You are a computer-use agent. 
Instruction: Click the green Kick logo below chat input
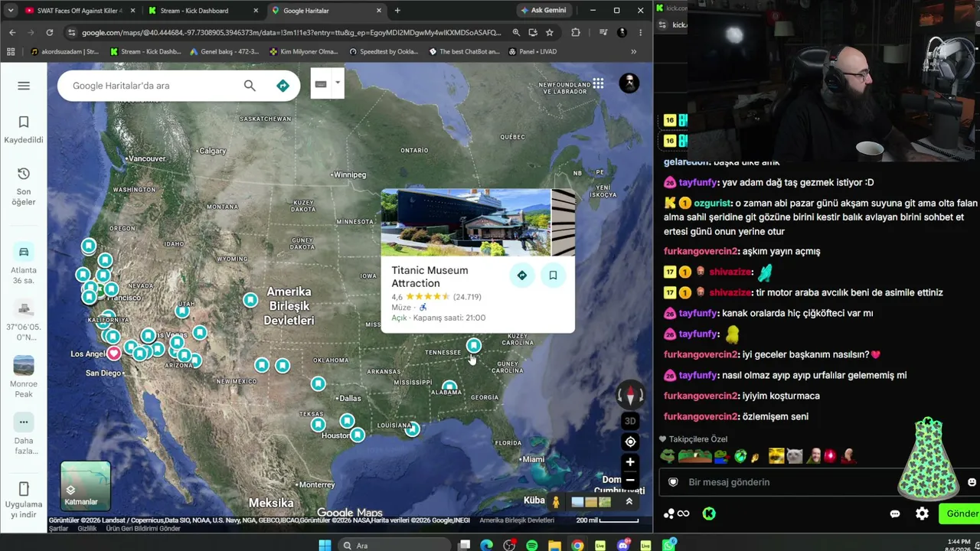[x=709, y=514]
